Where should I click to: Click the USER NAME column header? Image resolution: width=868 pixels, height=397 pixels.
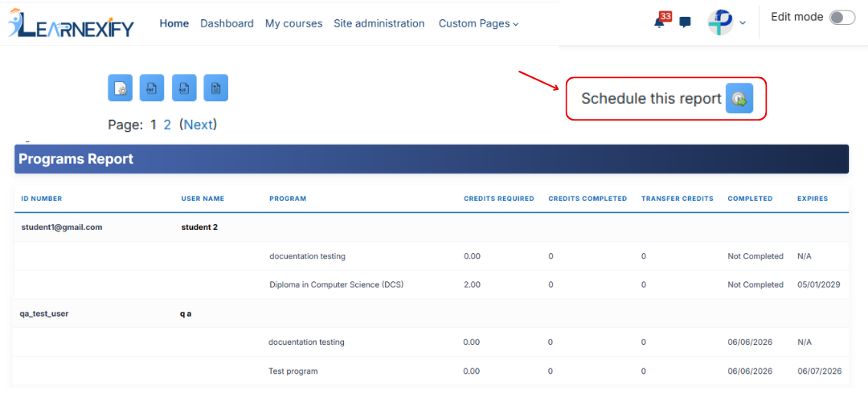click(203, 198)
